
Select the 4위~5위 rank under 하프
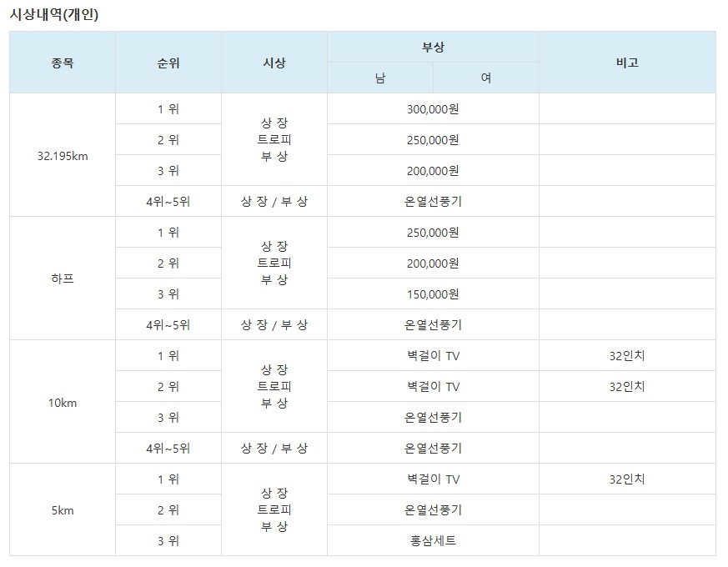click(x=168, y=325)
